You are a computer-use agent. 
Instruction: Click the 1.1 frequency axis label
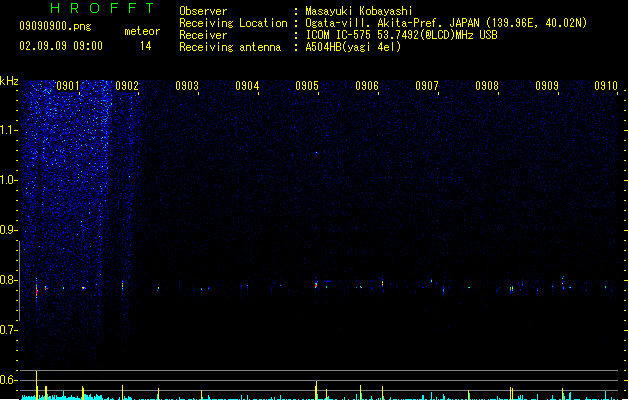coord(8,130)
